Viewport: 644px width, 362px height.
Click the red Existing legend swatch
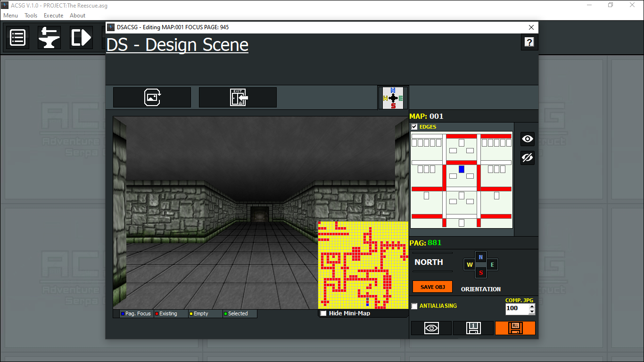[157, 313]
